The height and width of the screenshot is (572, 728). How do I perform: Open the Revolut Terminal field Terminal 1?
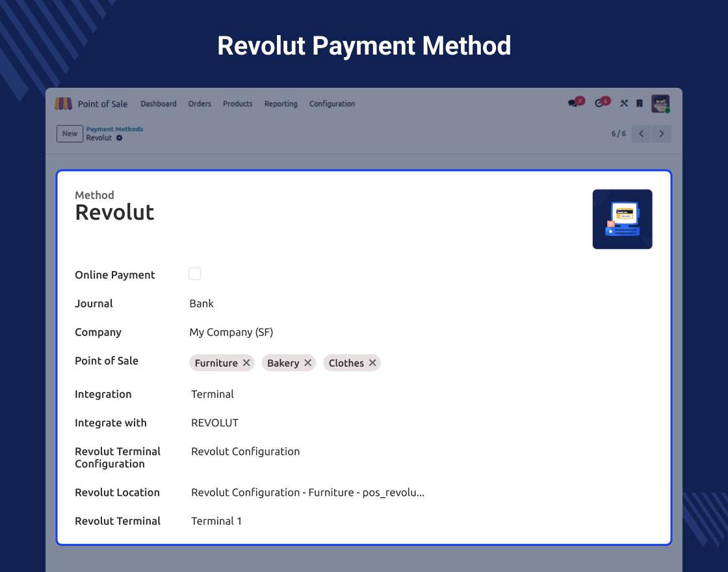[216, 521]
